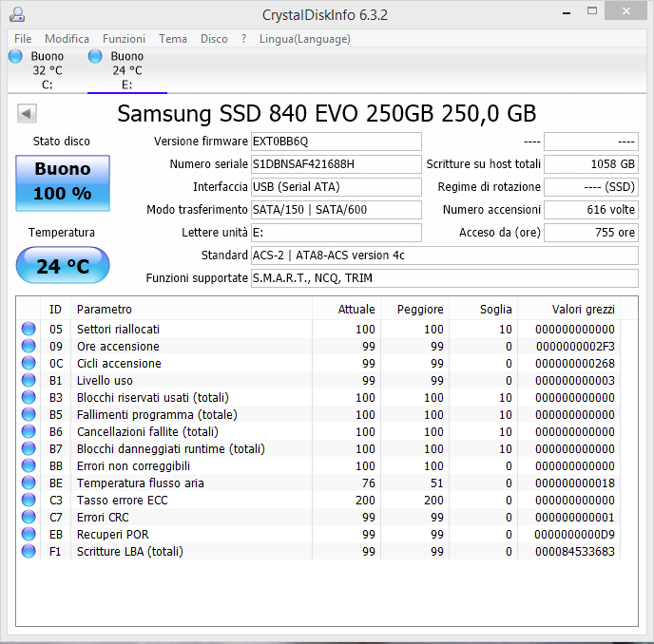Select the Settori riallocati parameter text
Screen dimensions: 654x644
click(x=118, y=330)
